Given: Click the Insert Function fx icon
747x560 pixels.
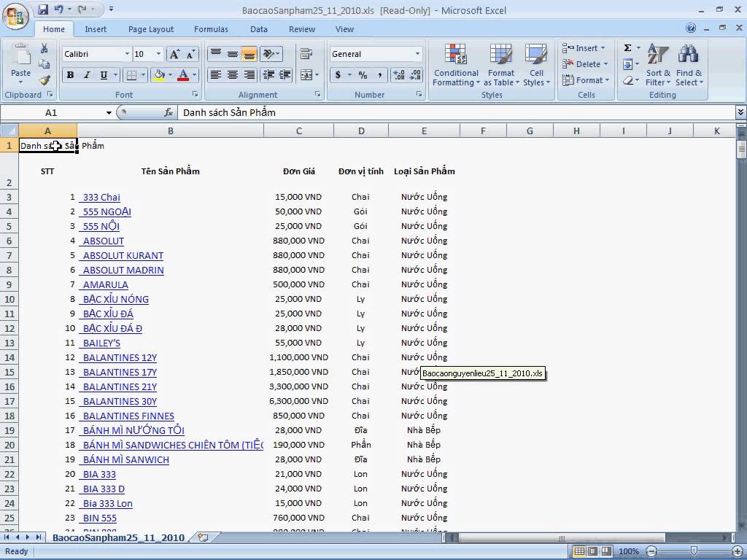Looking at the screenshot, I should 169,113.
